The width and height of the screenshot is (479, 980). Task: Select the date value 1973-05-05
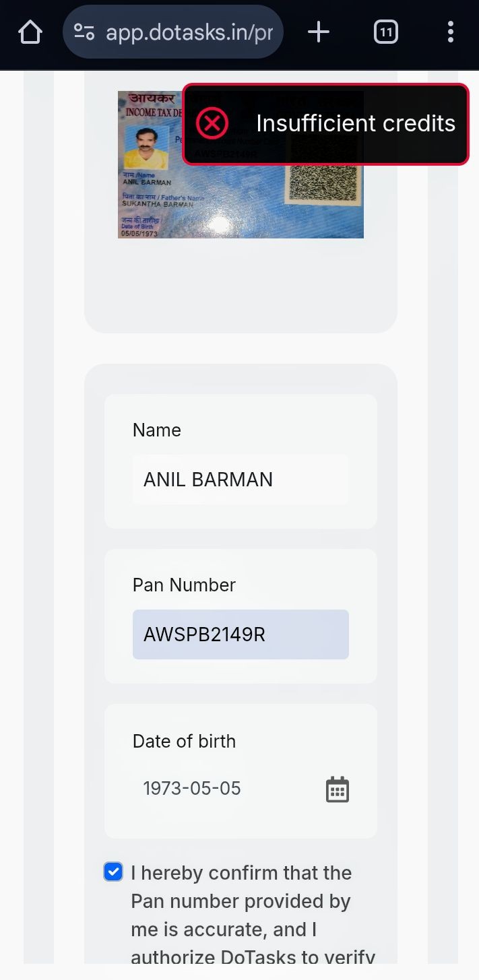[x=192, y=789]
